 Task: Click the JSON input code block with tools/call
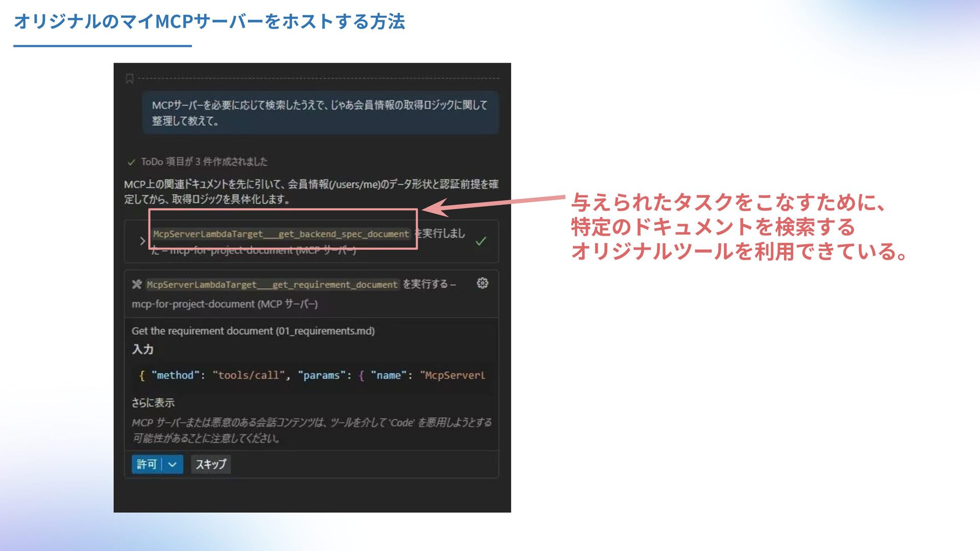311,375
